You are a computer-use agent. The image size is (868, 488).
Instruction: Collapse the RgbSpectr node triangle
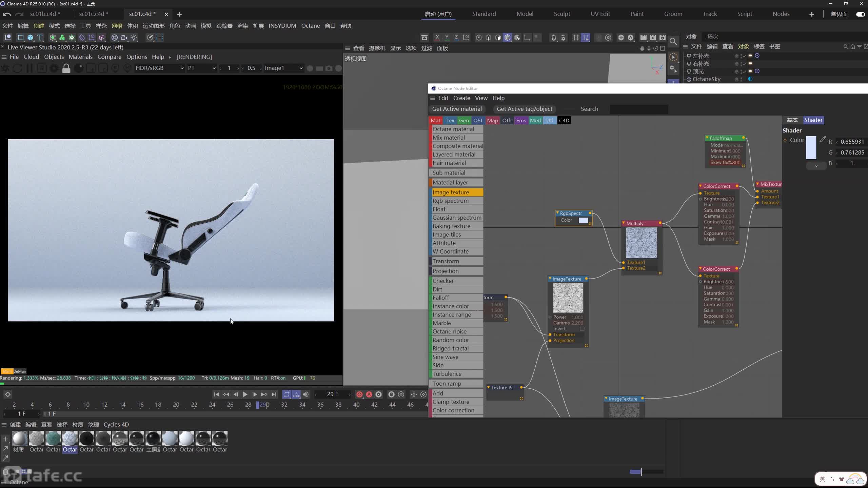click(x=557, y=213)
